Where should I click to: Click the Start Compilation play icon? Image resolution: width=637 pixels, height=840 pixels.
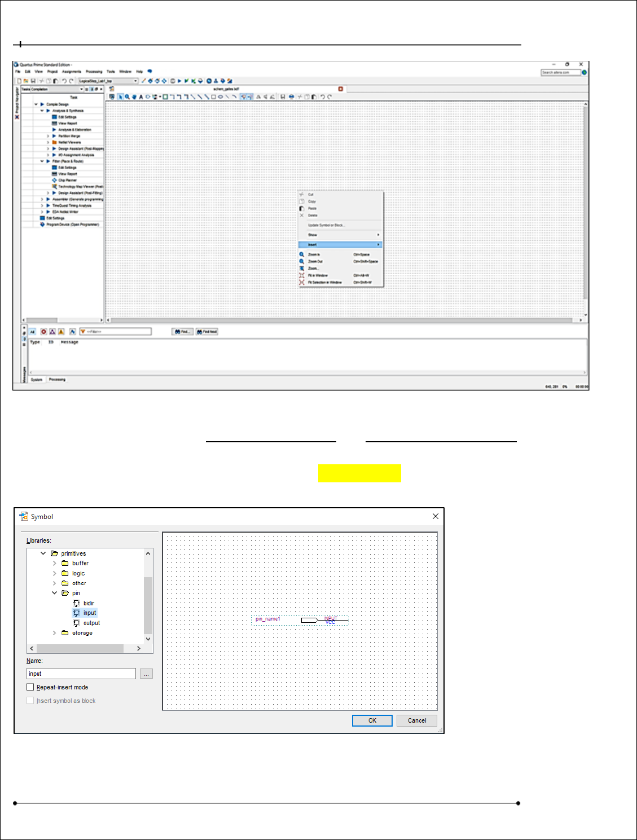pyautogui.click(x=179, y=81)
